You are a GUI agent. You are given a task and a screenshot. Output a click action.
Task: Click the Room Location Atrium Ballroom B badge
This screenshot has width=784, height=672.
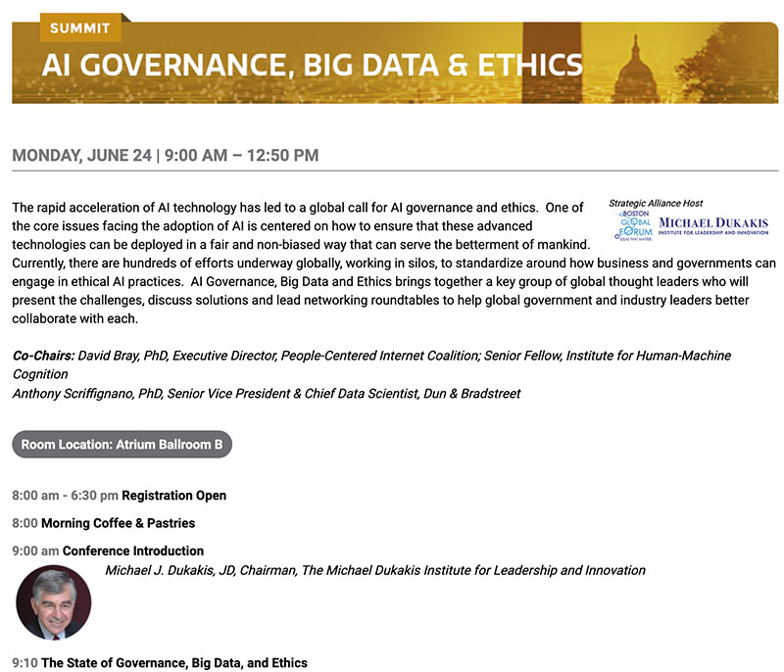coord(122,444)
